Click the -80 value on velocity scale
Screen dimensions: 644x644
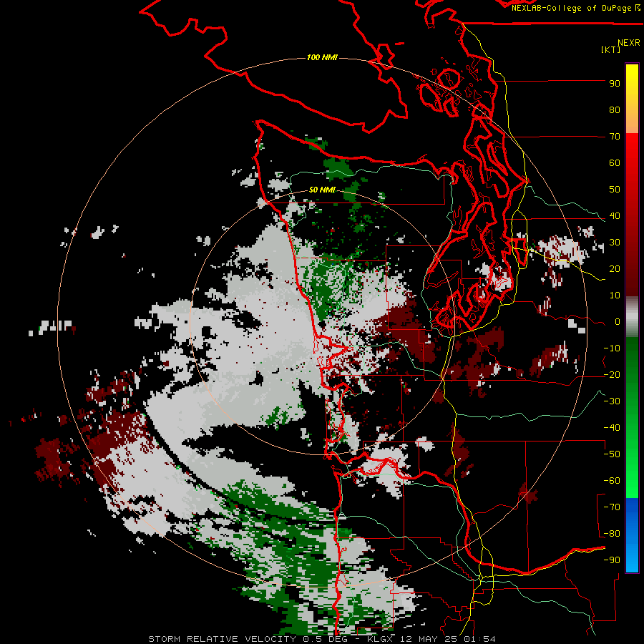tap(612, 534)
